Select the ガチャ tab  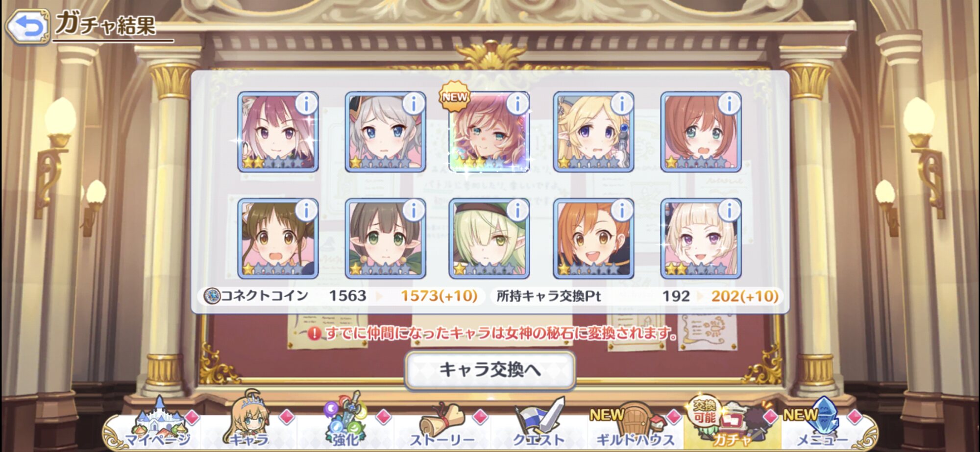click(x=731, y=424)
